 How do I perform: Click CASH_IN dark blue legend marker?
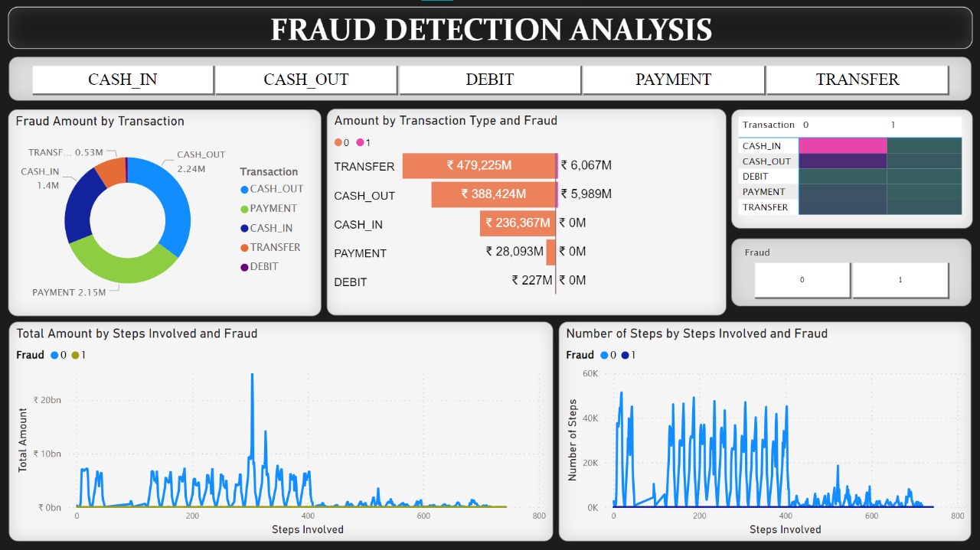(244, 228)
